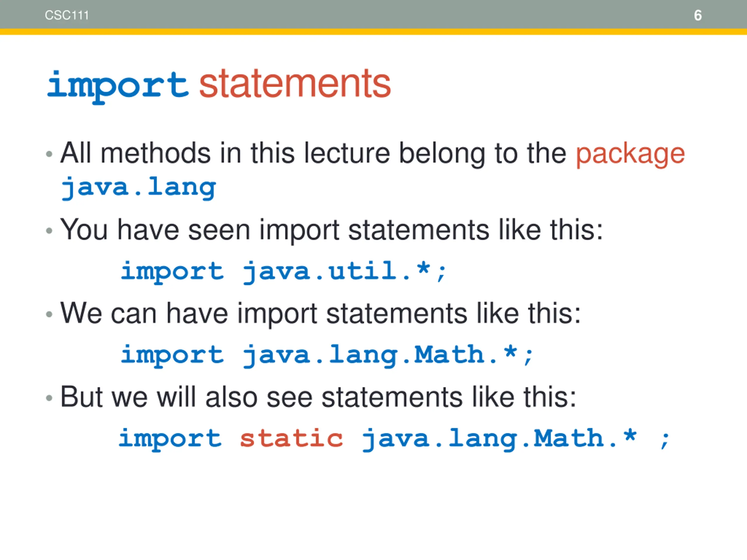Click the first bullet point marker
This screenshot has width=747, height=560.
(49, 155)
